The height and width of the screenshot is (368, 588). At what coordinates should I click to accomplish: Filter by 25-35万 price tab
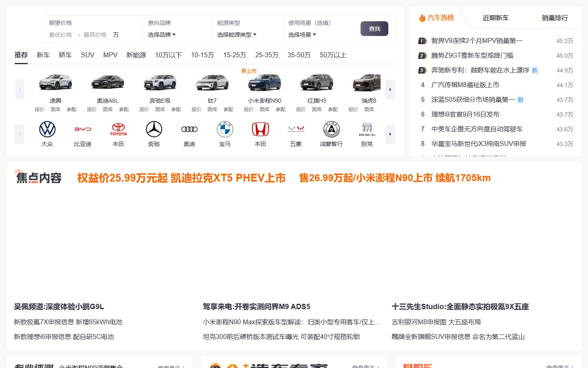(x=267, y=55)
